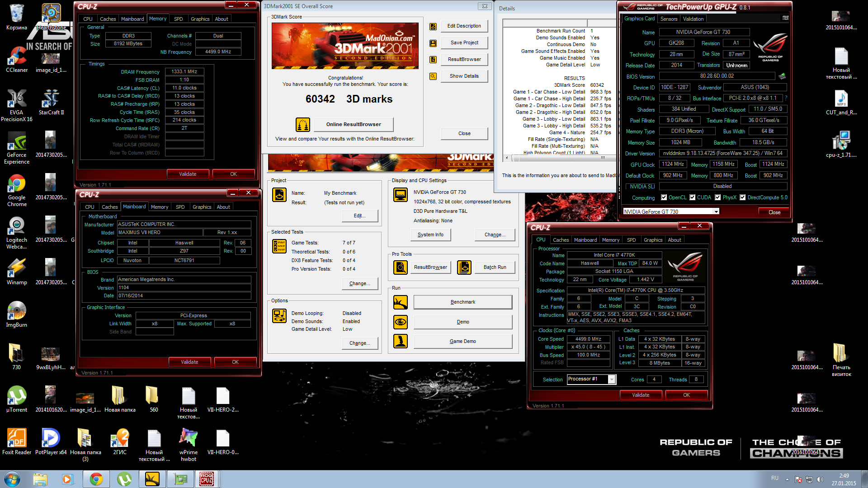Open PotPlayer x64 desktop shortcut
This screenshot has width=868, height=488.
51,442
